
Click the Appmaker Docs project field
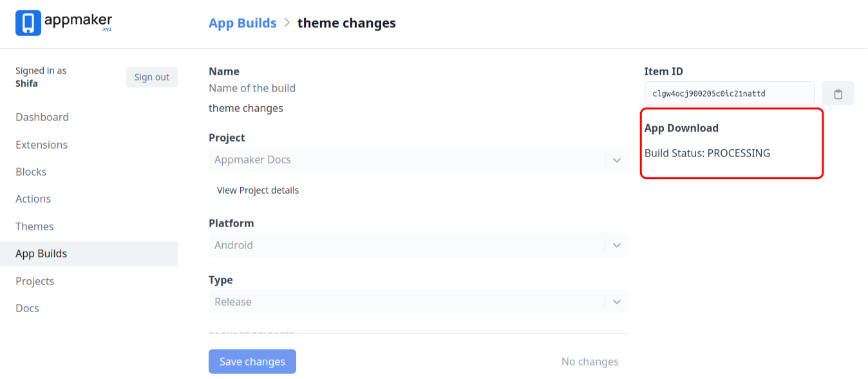coord(406,160)
